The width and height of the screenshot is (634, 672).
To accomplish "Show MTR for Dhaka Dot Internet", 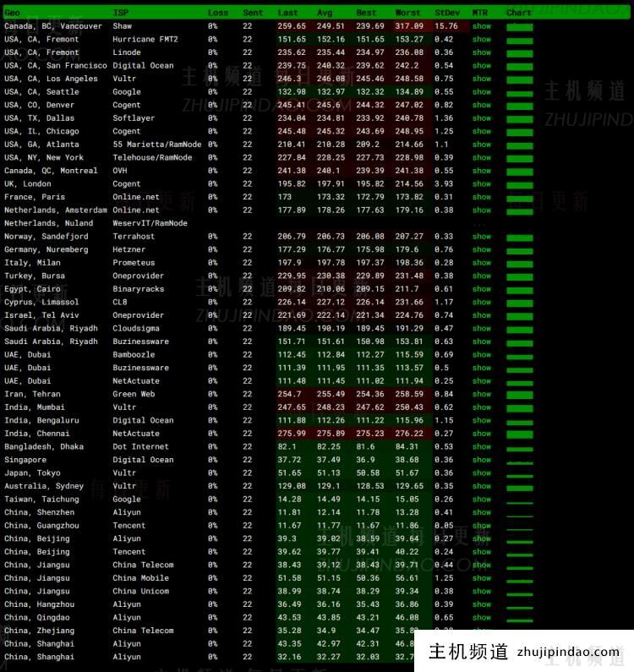I will point(481,446).
